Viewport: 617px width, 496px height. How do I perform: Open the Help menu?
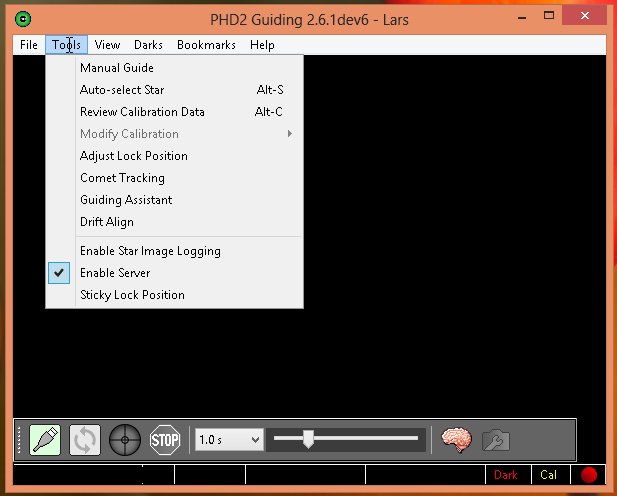pyautogui.click(x=262, y=45)
